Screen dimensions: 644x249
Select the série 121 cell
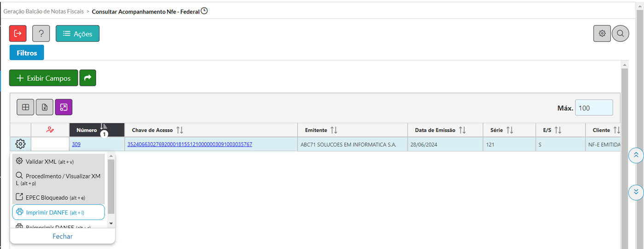509,144
